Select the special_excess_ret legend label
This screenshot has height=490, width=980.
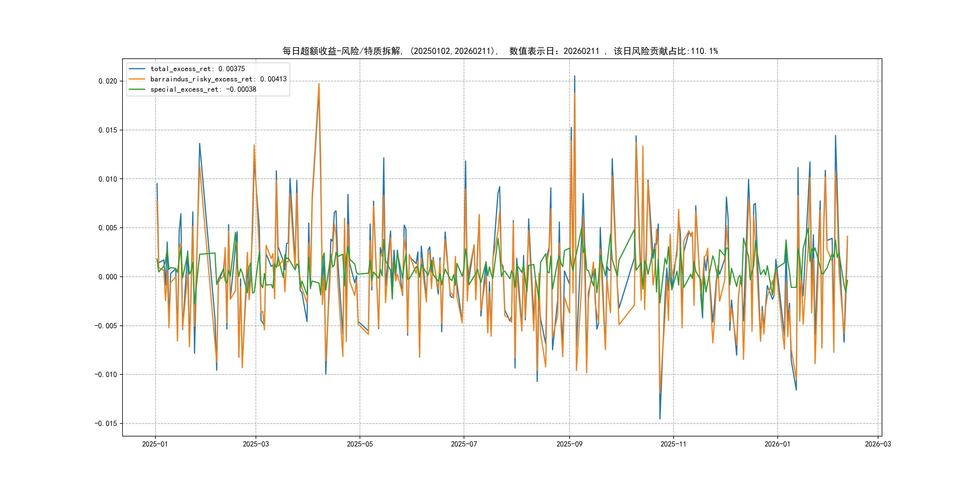pyautogui.click(x=203, y=90)
